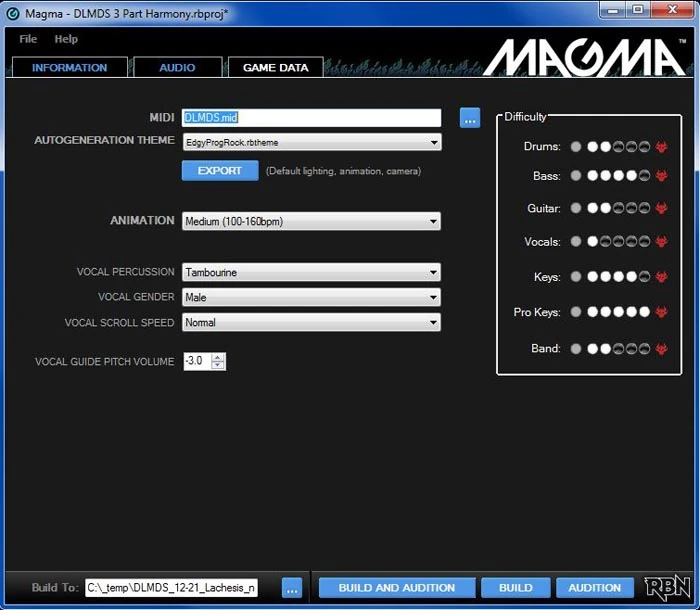Select the devil tier icon for Drums
This screenshot has height=610, width=700.
tap(662, 146)
